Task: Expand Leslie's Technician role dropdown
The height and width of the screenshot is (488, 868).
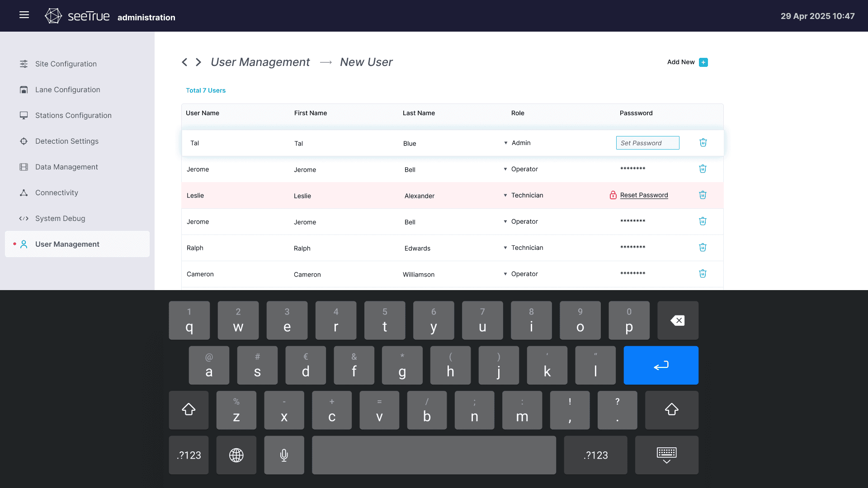Action: coord(505,196)
